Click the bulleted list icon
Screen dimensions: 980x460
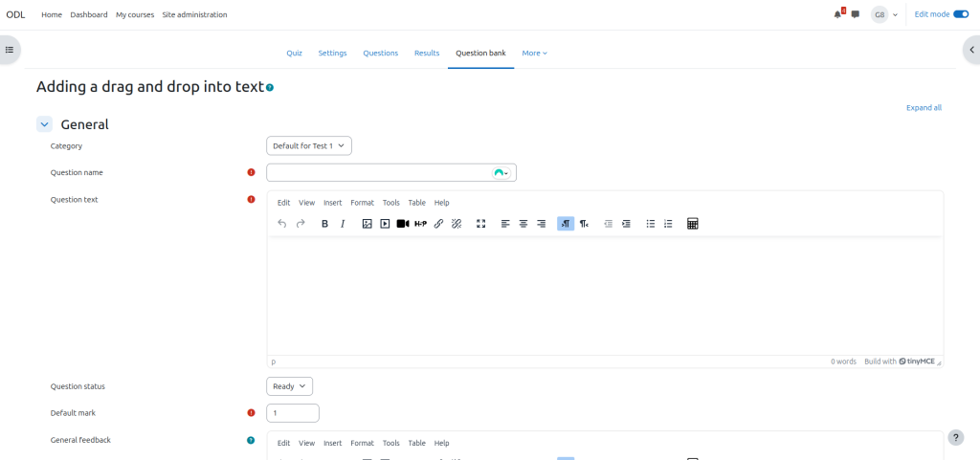pos(651,224)
